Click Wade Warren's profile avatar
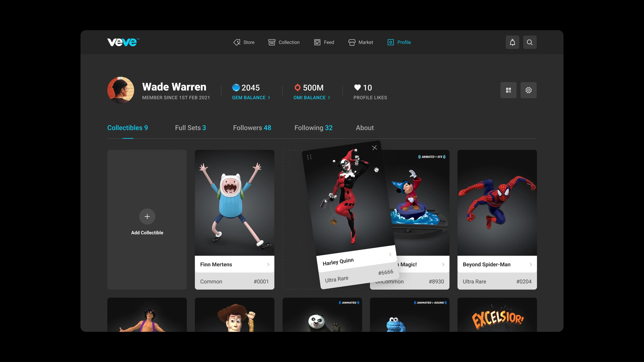Image resolution: width=644 pixels, height=362 pixels. click(x=121, y=90)
